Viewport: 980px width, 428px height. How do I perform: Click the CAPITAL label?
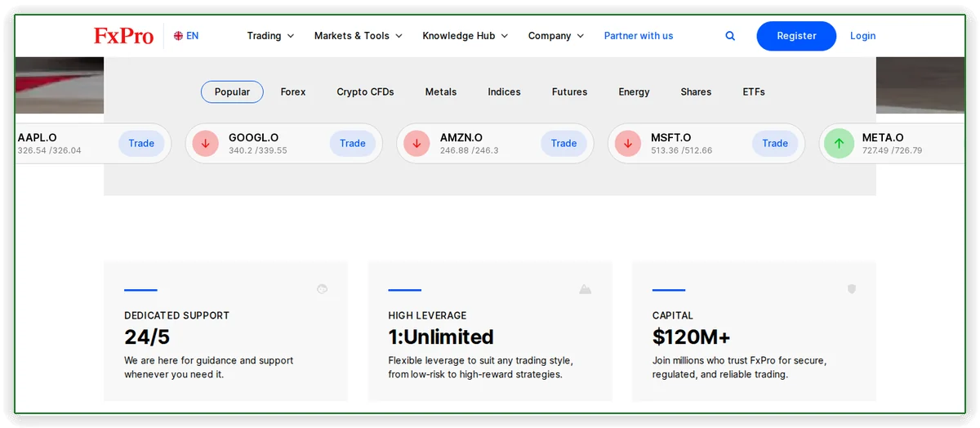[x=672, y=315]
